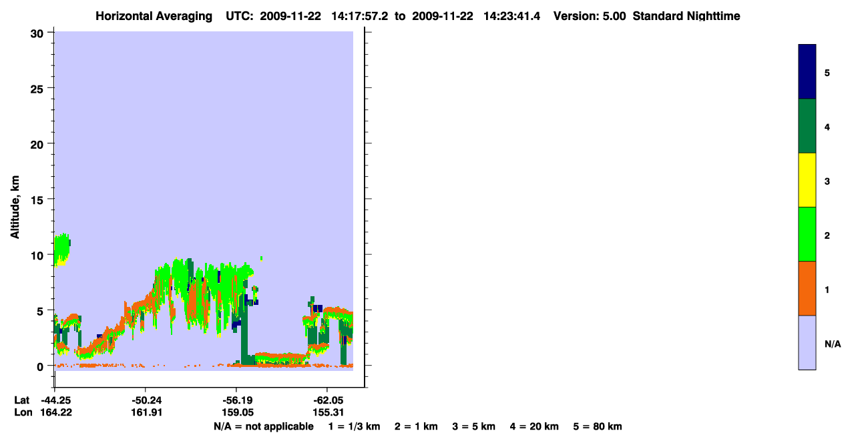Click the longitude value 161.91
The image size is (868, 445).
tap(146, 412)
